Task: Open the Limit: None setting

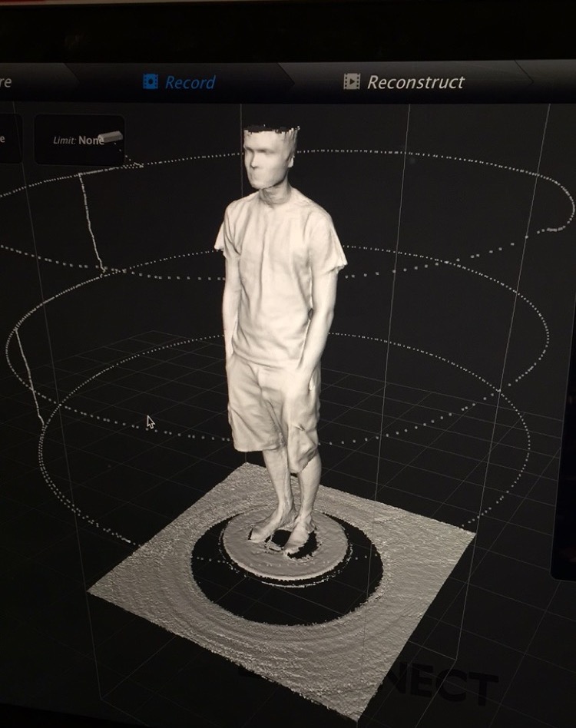Action: (x=79, y=141)
